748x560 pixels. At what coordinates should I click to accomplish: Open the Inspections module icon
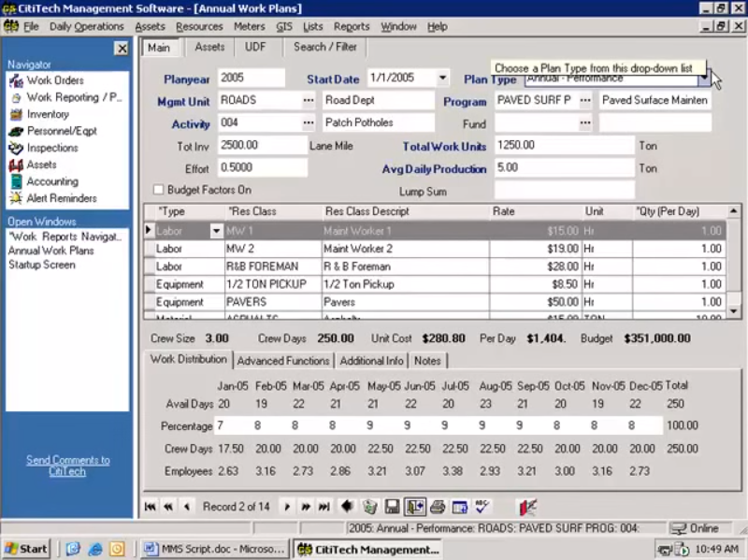pyautogui.click(x=15, y=148)
